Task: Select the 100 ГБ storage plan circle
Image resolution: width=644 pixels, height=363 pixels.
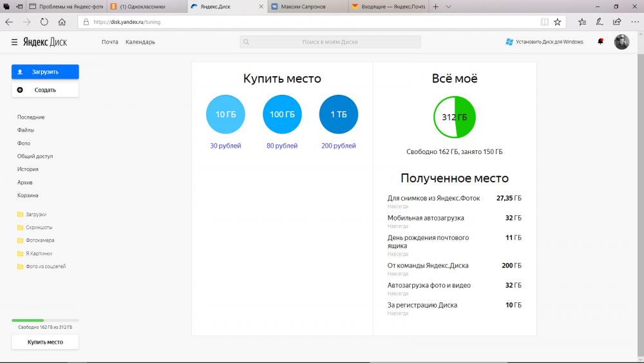Action: 282,114
